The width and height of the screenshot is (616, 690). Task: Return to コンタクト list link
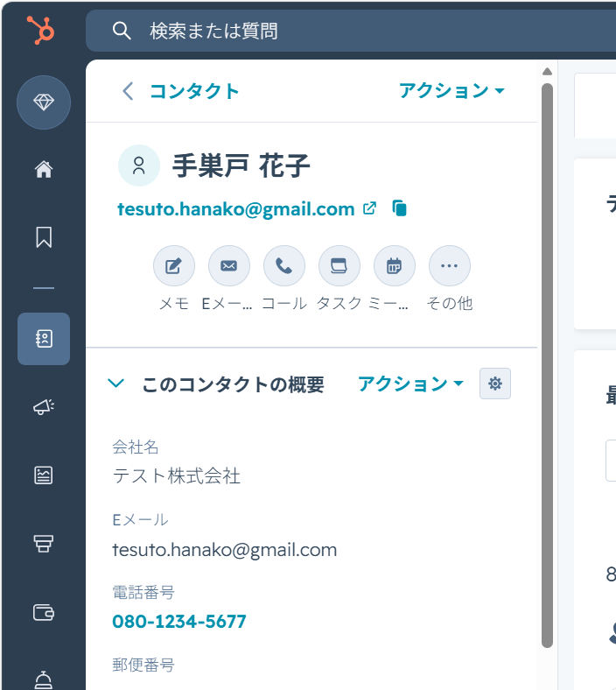click(194, 91)
